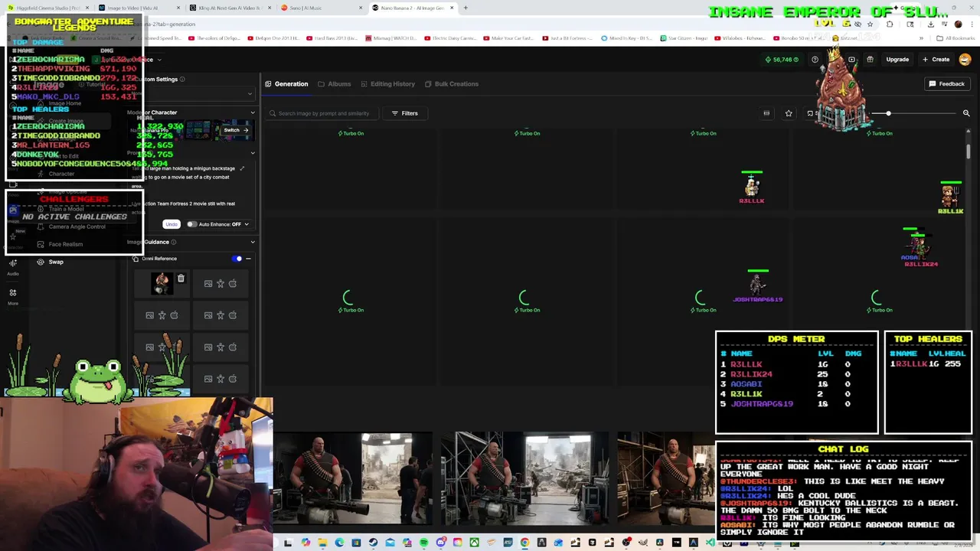The width and height of the screenshot is (980, 551).
Task: Click the Create button
Action: (x=936, y=60)
